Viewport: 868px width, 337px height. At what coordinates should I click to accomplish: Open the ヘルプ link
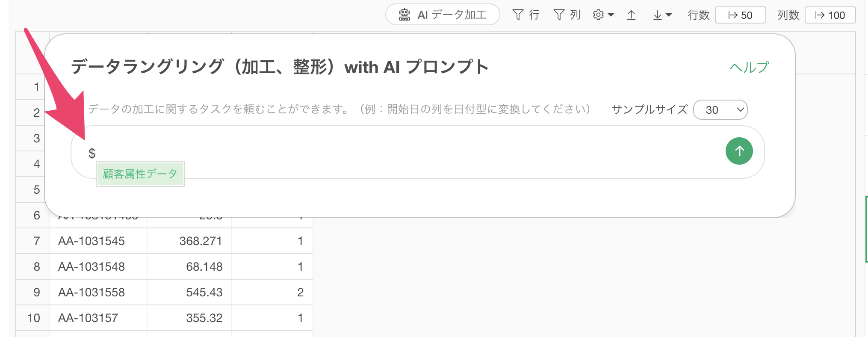749,67
